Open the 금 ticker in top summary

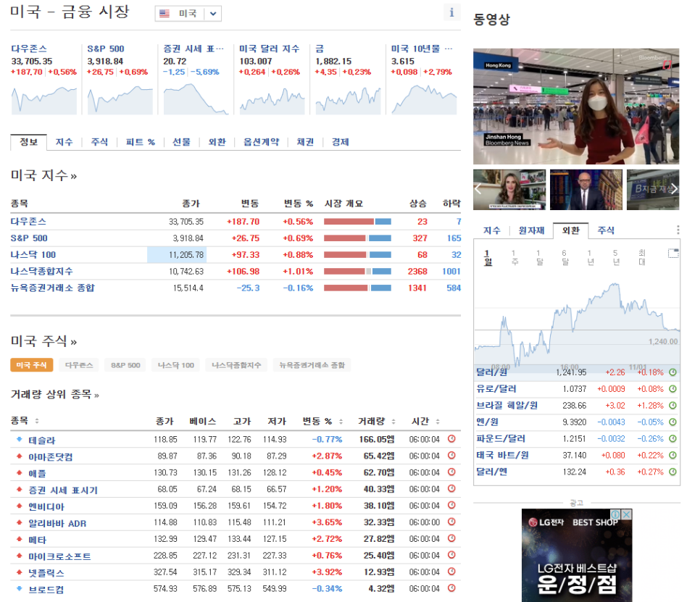click(320, 49)
